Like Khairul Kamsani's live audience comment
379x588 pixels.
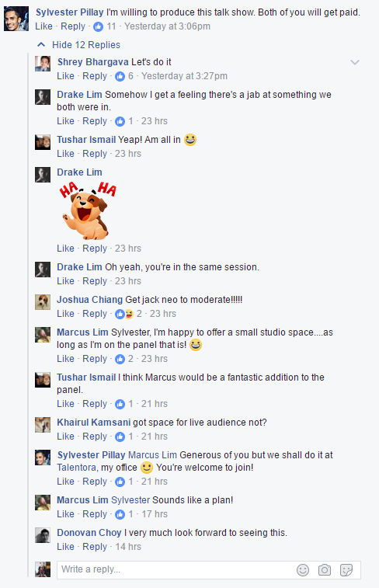65,437
